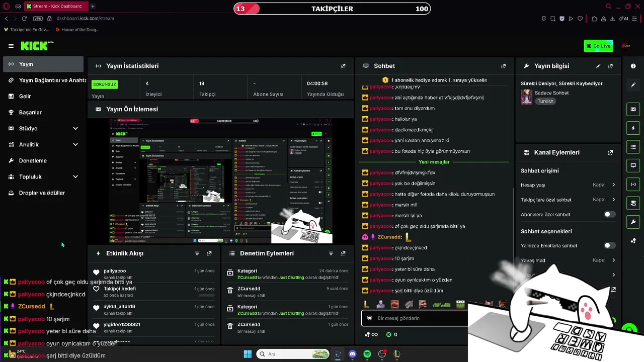Open Discord from the taskbar
Viewport: 644px width, 362px height.
(352, 354)
